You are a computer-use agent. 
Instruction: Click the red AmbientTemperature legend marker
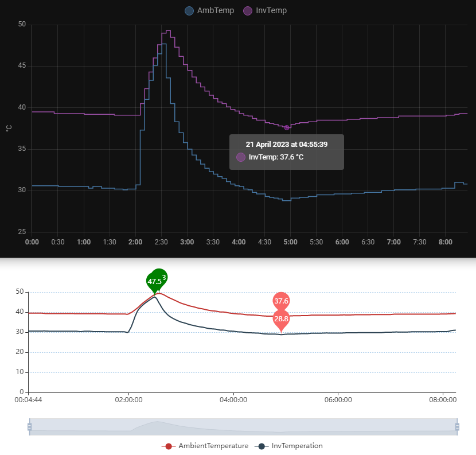tap(168, 446)
